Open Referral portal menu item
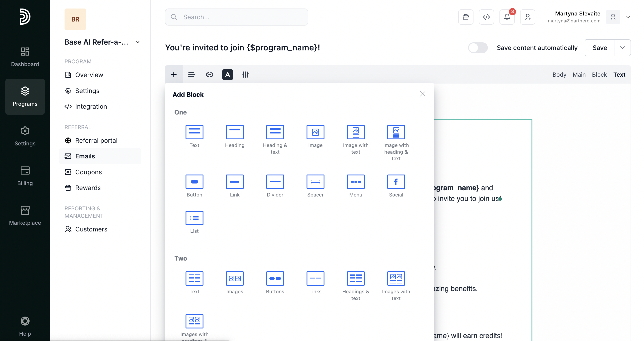 (x=96, y=140)
